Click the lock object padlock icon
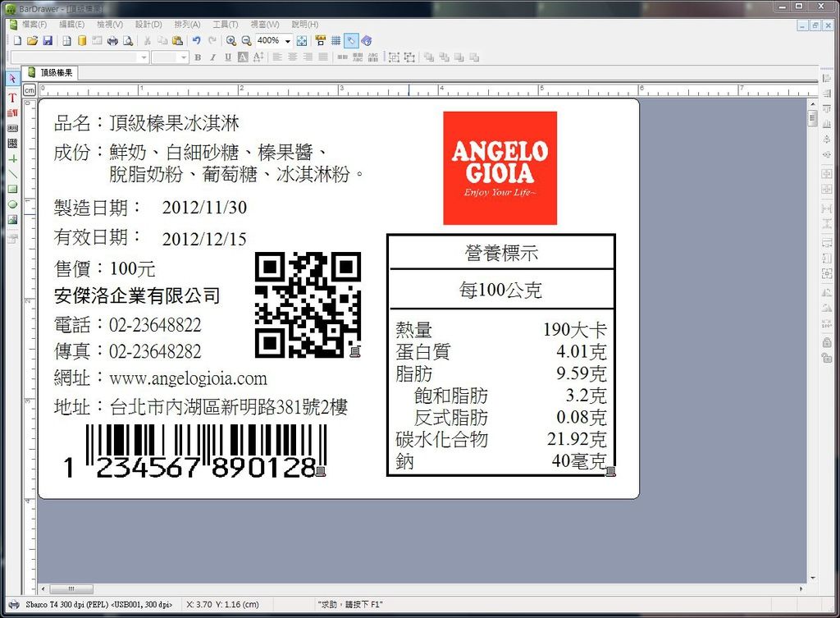Image resolution: width=840 pixels, height=618 pixels. 827,342
